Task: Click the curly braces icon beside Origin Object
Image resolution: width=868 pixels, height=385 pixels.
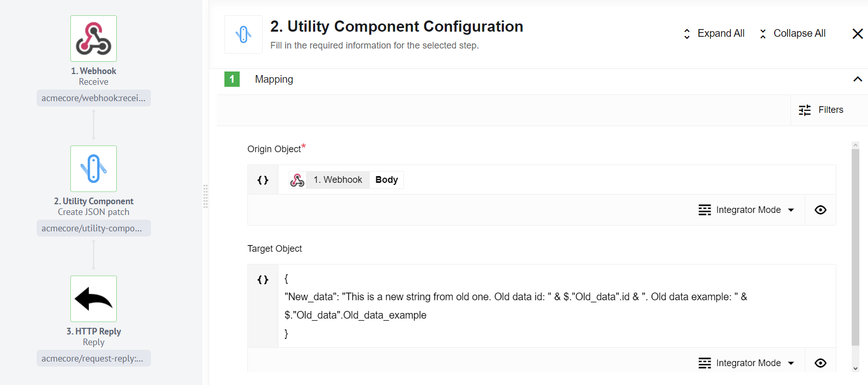Action: [263, 179]
